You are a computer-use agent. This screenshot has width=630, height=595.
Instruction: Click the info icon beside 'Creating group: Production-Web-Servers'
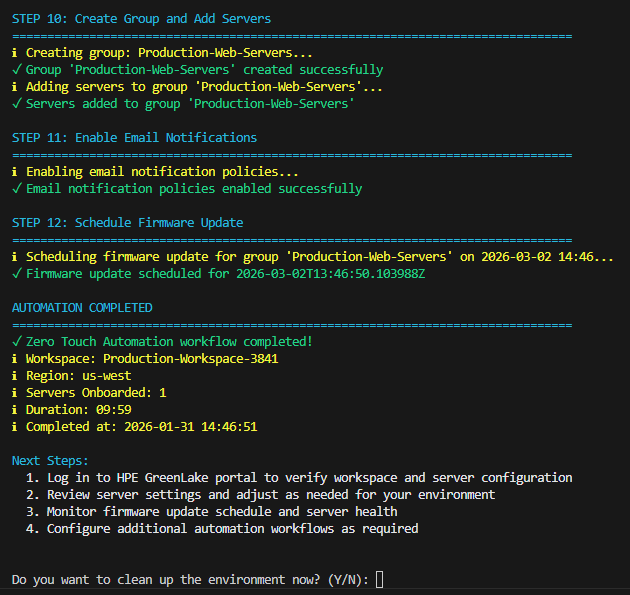click(x=15, y=53)
